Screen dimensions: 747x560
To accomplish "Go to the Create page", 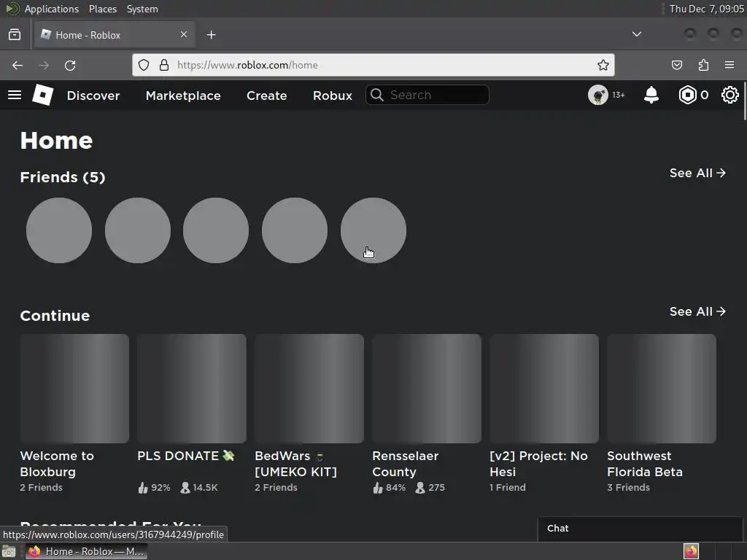I will point(267,96).
